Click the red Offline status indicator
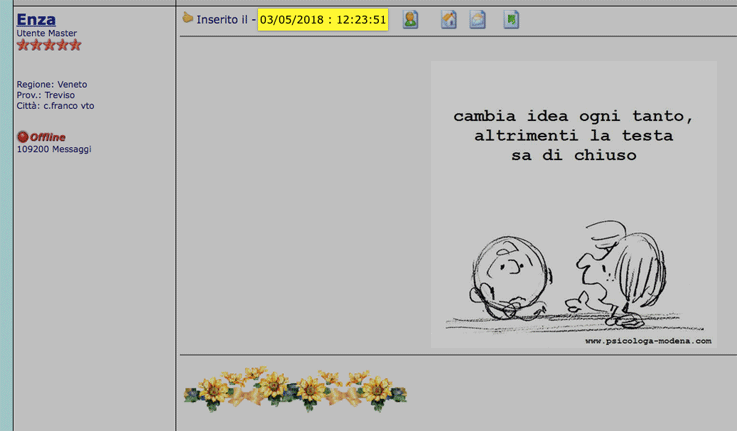 tap(41, 137)
